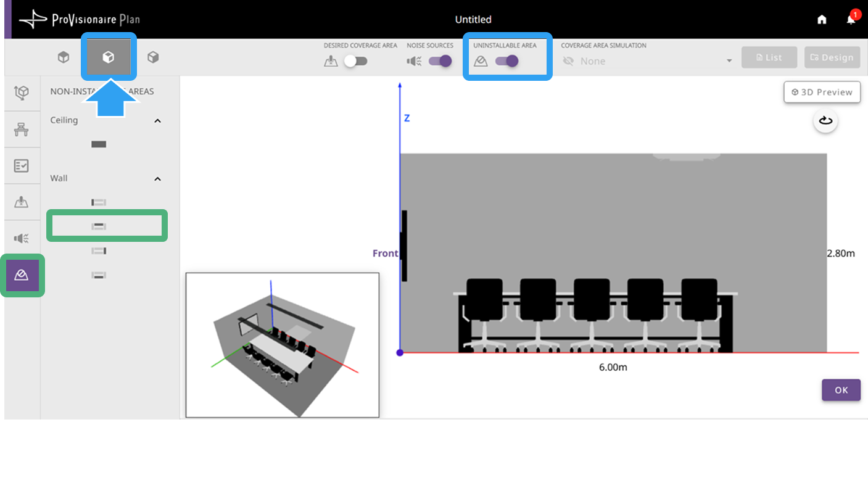Click the purple OK button
The width and height of the screenshot is (868, 488).
(x=841, y=390)
